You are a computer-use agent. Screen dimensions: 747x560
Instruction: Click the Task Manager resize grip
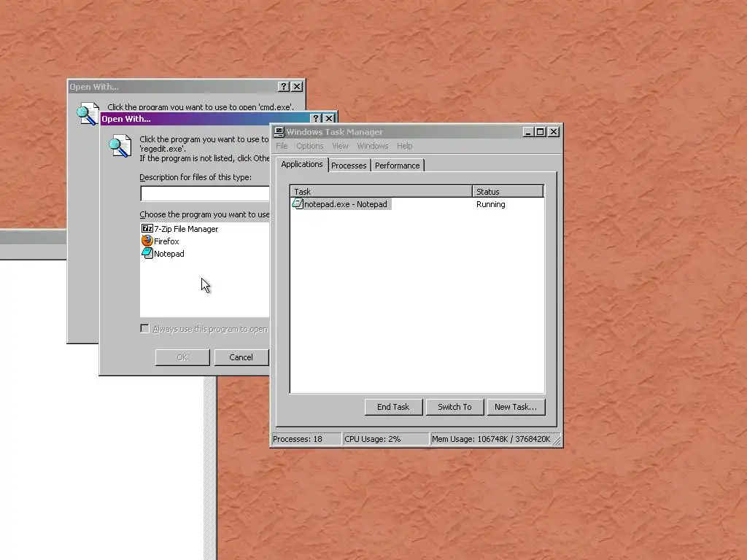pos(557,440)
